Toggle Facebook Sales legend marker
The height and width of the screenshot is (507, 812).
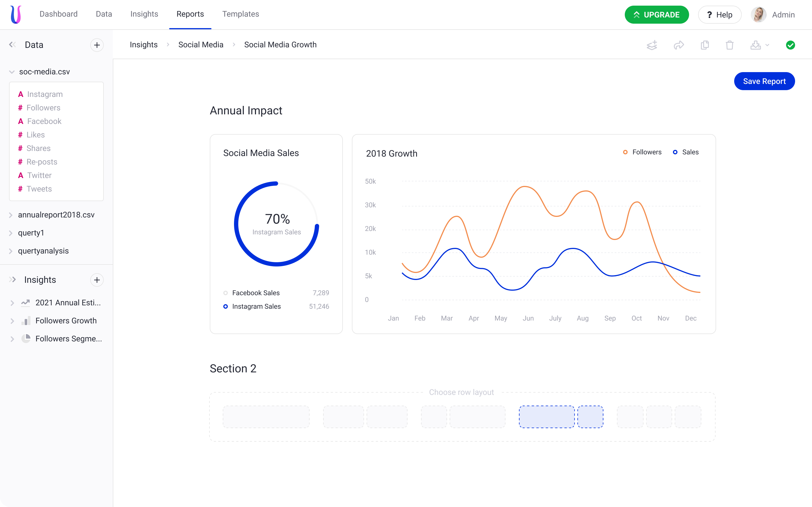click(226, 293)
